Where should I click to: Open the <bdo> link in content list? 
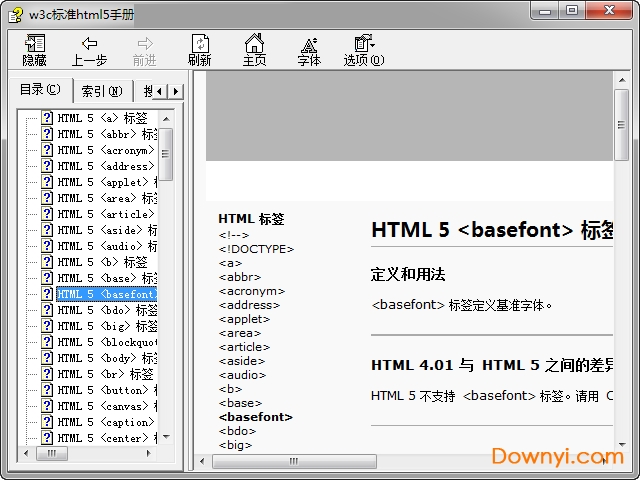point(238,431)
